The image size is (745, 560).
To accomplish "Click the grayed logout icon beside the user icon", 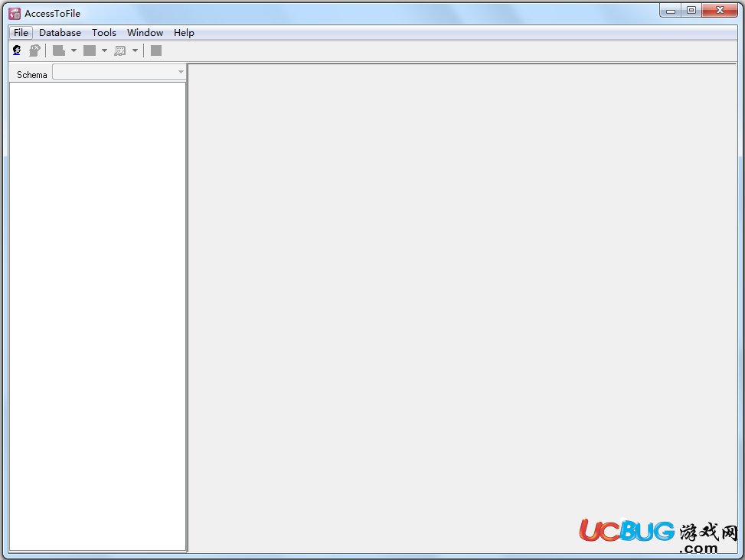I will tap(34, 50).
